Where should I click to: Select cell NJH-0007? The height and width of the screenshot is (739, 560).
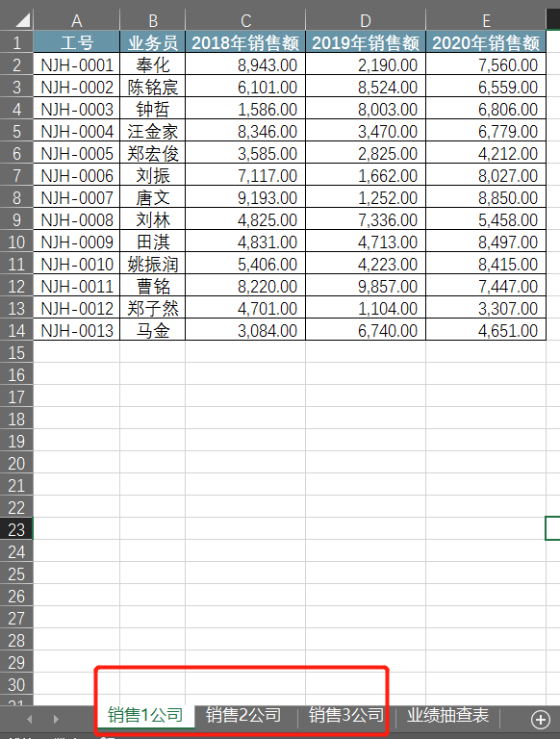click(76, 198)
